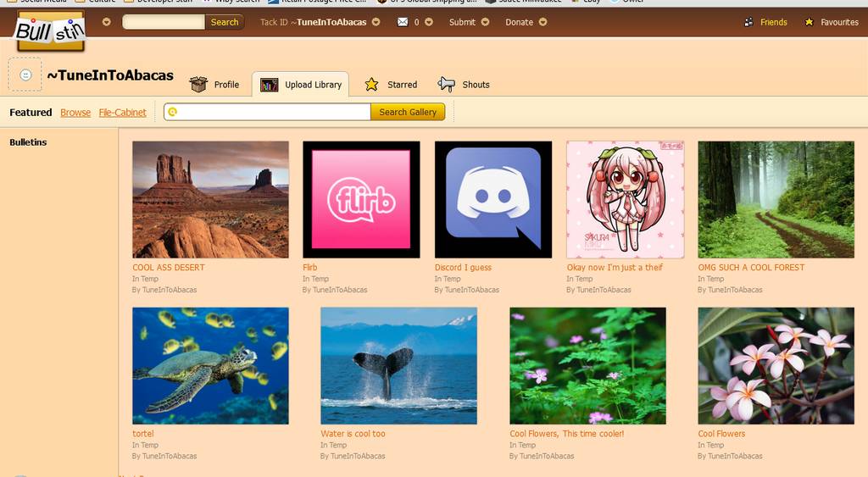This screenshot has width=868, height=477.
Task: Click the ~TuneInToAbacas username heading
Action: pos(110,75)
